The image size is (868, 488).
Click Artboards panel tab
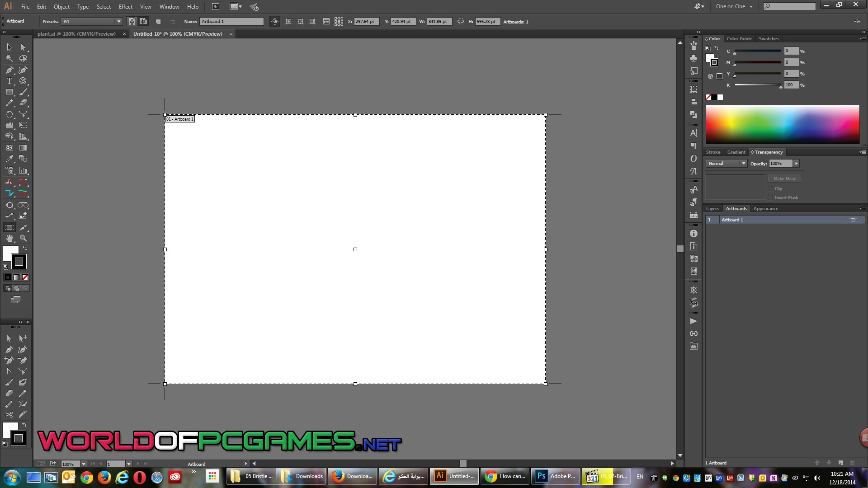[x=736, y=208]
